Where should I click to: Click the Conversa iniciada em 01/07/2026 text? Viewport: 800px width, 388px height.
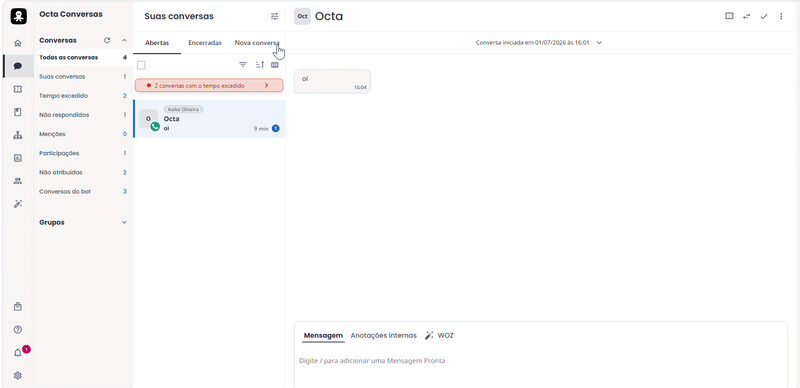pos(533,43)
